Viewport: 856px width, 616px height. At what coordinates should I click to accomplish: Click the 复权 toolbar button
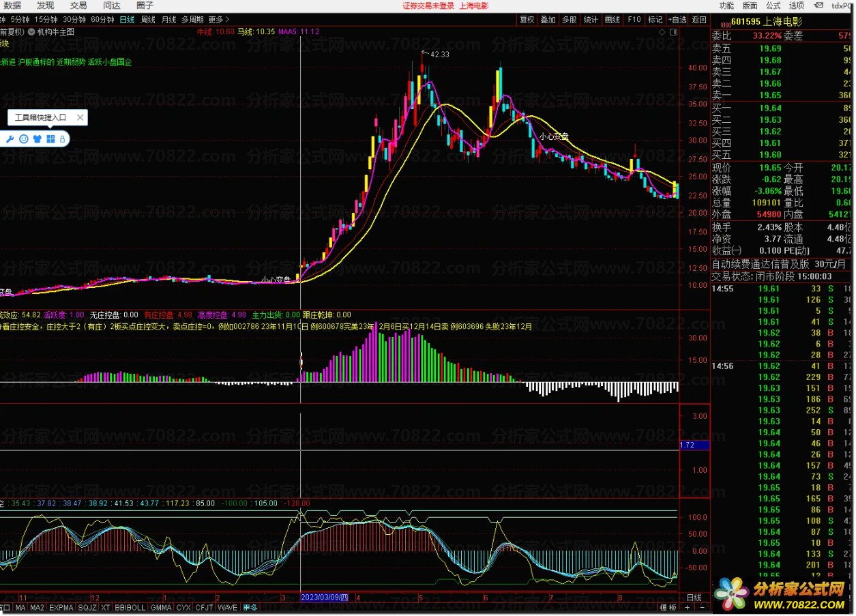(x=527, y=20)
